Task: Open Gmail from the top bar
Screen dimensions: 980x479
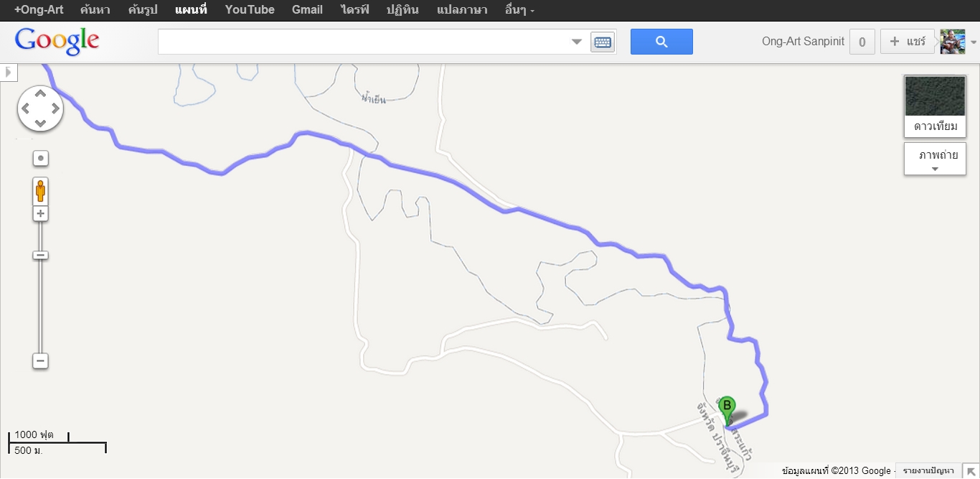Action: coord(307,10)
